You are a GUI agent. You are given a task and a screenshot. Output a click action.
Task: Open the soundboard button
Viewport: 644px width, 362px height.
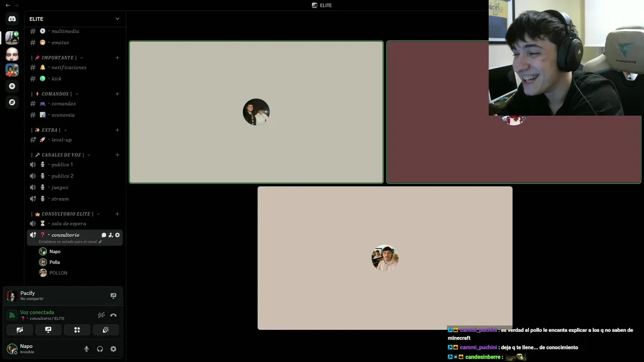point(106,330)
